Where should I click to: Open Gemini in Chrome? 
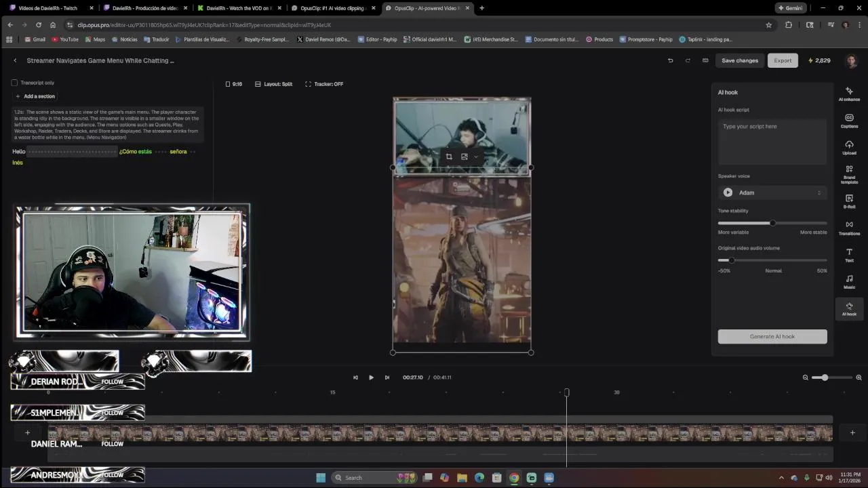(x=791, y=8)
